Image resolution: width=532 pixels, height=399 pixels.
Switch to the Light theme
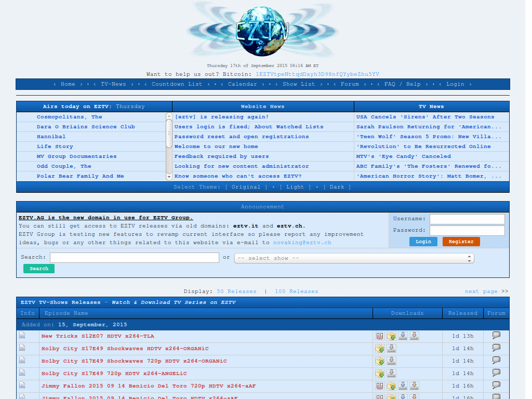coord(295,187)
